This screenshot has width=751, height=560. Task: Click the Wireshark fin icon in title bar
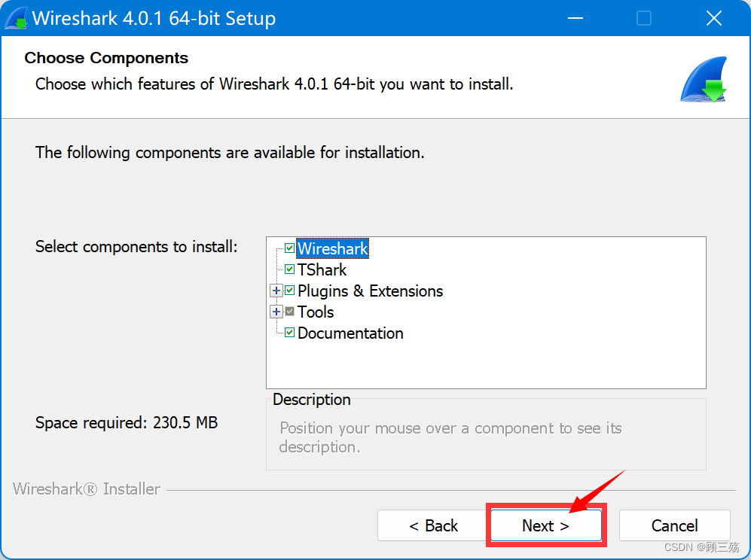15,18
